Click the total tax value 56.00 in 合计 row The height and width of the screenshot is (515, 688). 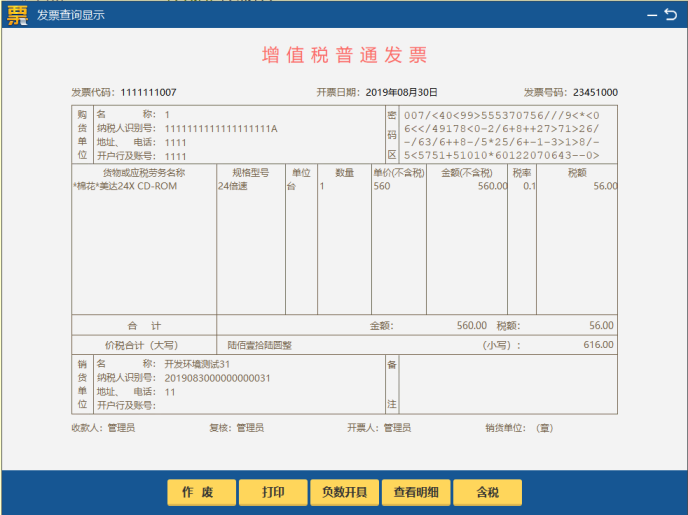coord(601,325)
